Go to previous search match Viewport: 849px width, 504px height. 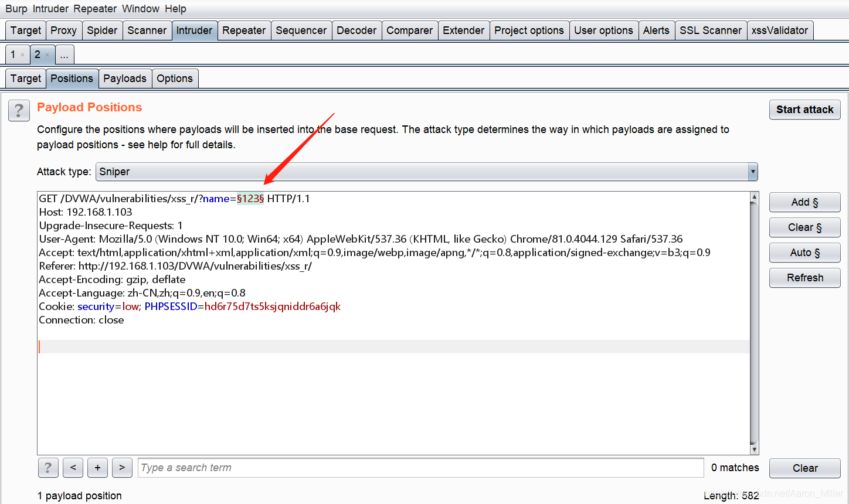coord(73,468)
